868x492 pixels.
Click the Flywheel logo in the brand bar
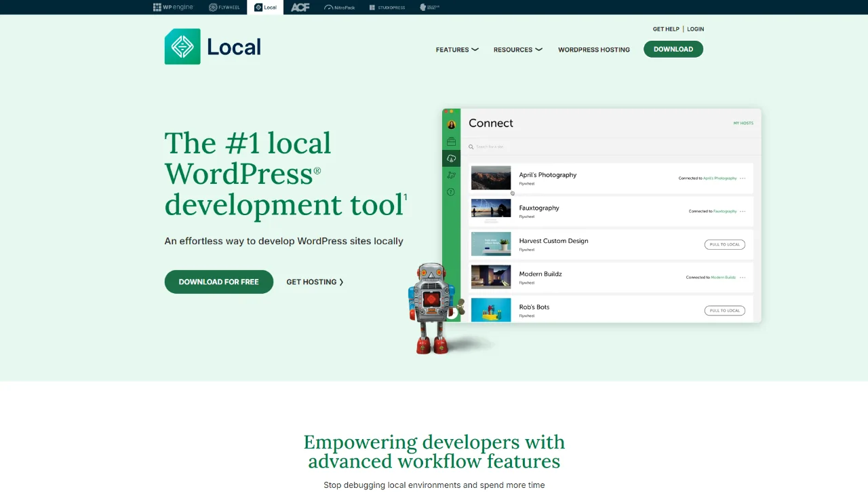coord(224,7)
